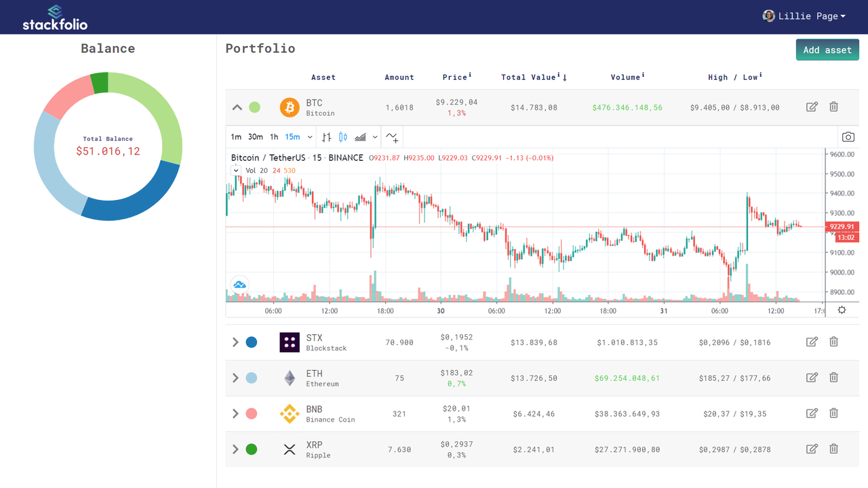Click the dark green XRP color dot
Image resolution: width=868 pixels, height=488 pixels.
[252, 449]
